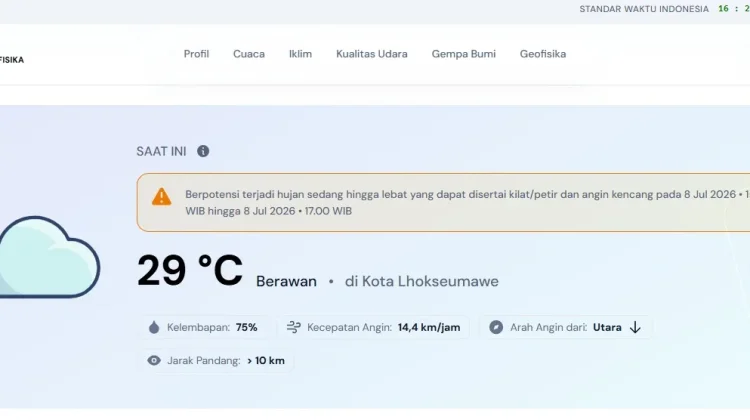Open the Geofisika menu
The height and width of the screenshot is (420, 750).
point(543,54)
